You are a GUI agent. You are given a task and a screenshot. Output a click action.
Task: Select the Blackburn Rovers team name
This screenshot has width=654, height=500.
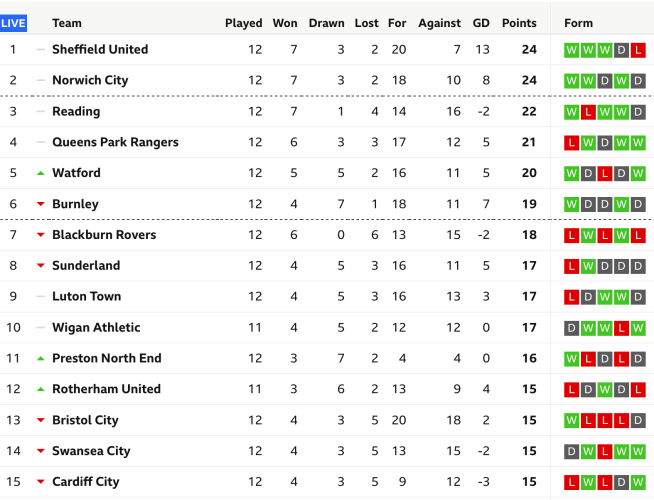(104, 235)
